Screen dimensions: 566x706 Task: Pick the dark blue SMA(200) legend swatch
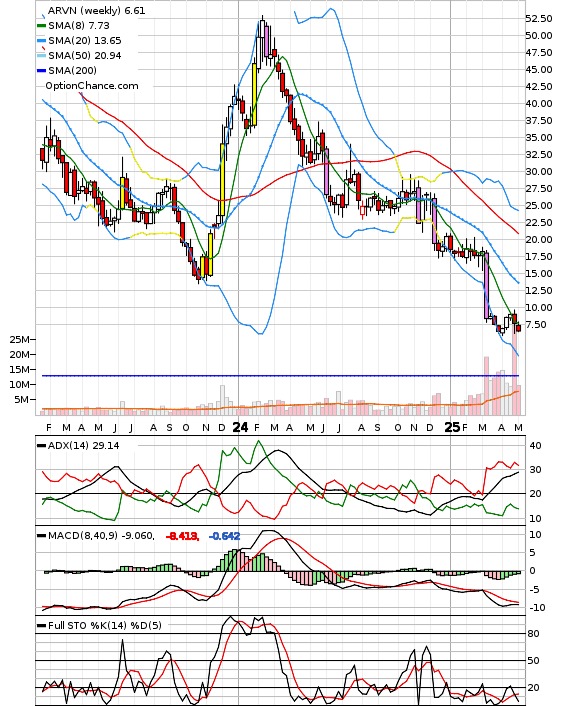pyautogui.click(x=41, y=71)
